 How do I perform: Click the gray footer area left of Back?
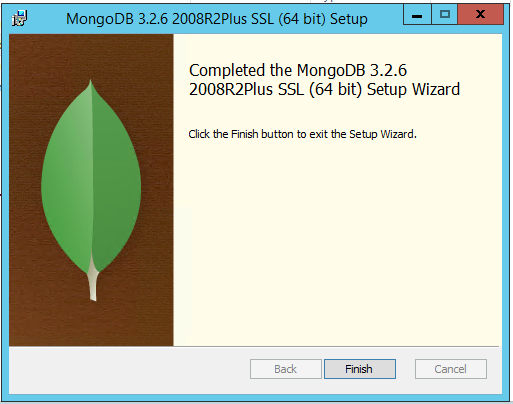129,370
